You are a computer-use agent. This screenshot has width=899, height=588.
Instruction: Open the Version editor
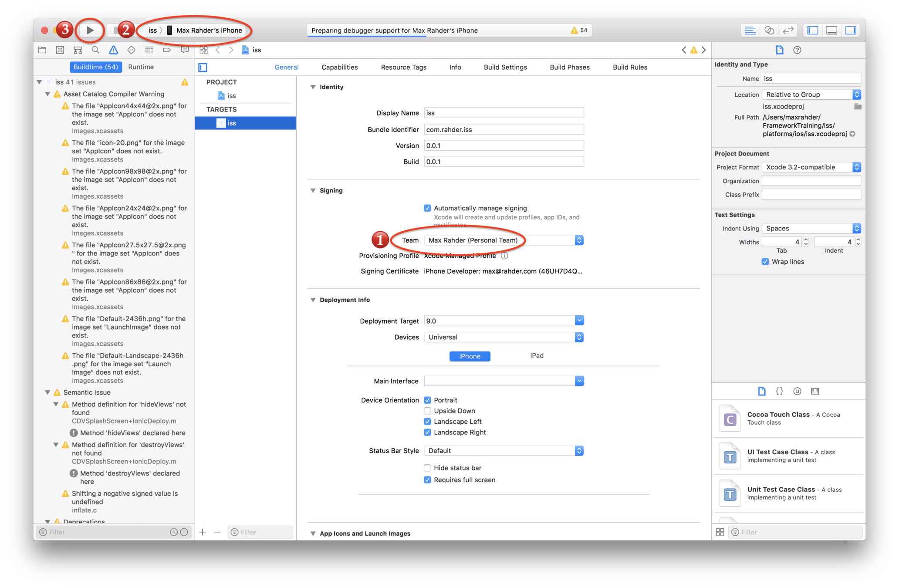click(x=788, y=30)
